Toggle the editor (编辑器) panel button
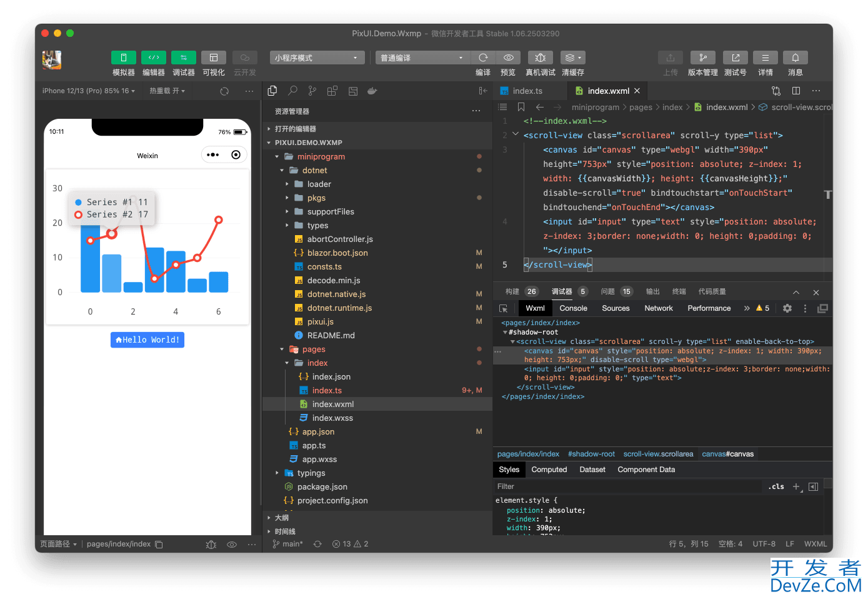 [153, 58]
